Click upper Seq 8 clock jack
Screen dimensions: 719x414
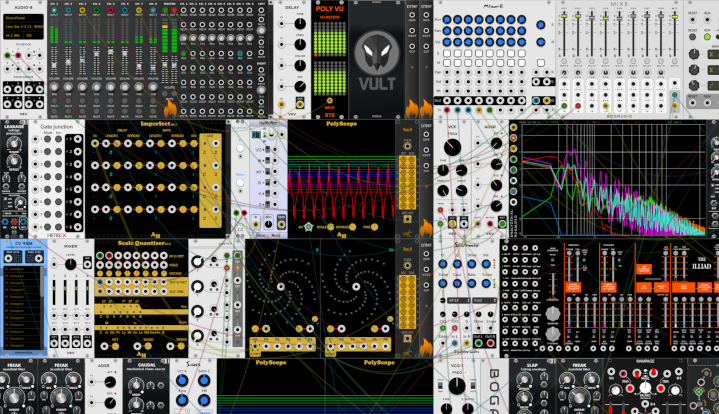[407, 146]
